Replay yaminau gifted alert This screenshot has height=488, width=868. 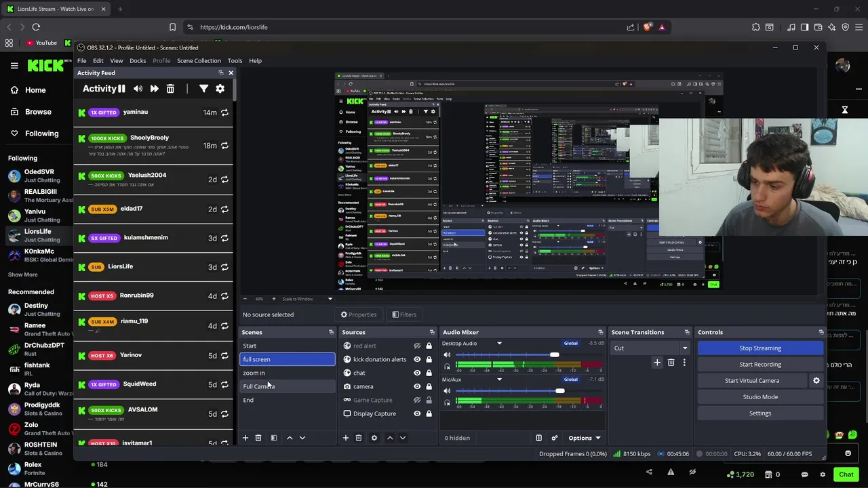pyautogui.click(x=224, y=113)
